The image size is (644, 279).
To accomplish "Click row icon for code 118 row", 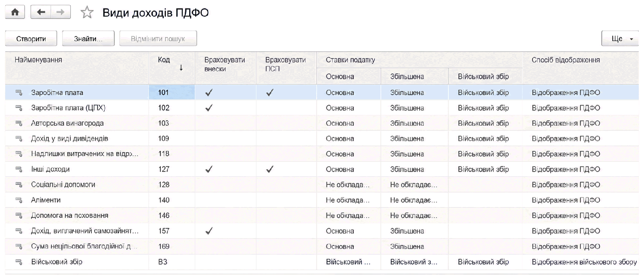I will pos(19,154).
